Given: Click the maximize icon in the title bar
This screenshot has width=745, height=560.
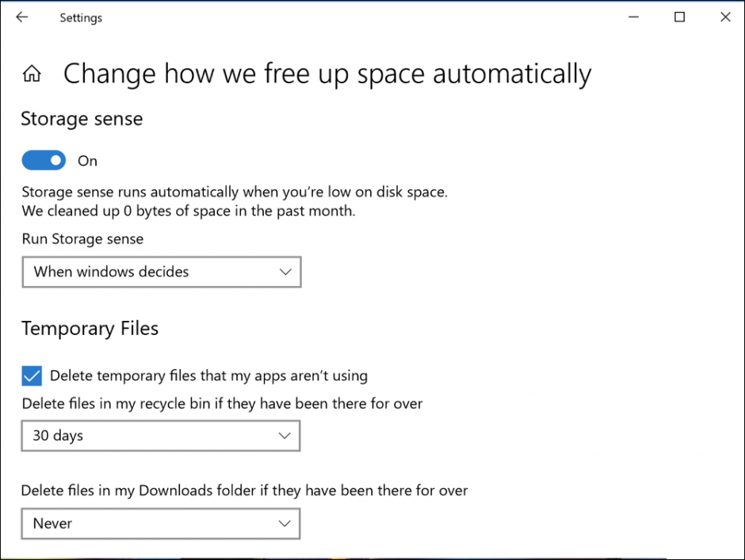Looking at the screenshot, I should [x=678, y=17].
